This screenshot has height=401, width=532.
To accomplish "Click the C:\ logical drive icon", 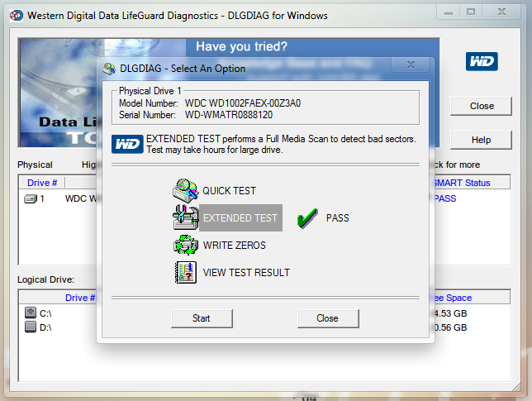I will coord(31,313).
